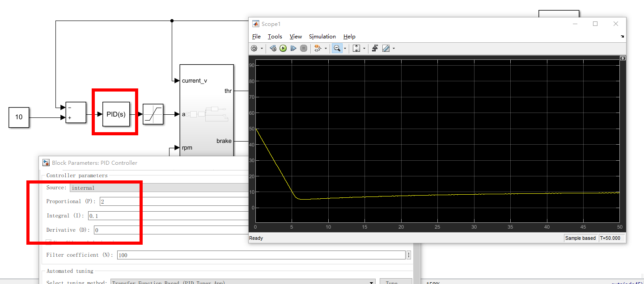This screenshot has height=284, width=644.
Task: Click the Sample based status entry
Action: pos(580,238)
